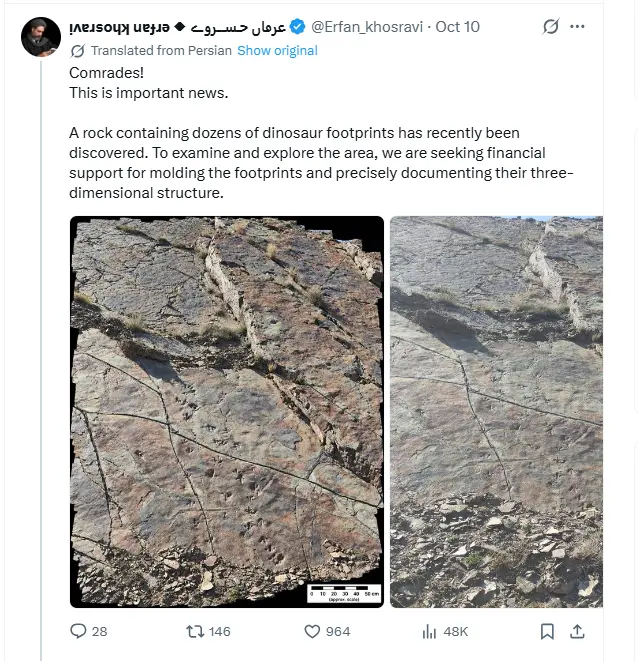This screenshot has height=662, width=638.
Task: Bookmark this tweet
Action: click(547, 632)
